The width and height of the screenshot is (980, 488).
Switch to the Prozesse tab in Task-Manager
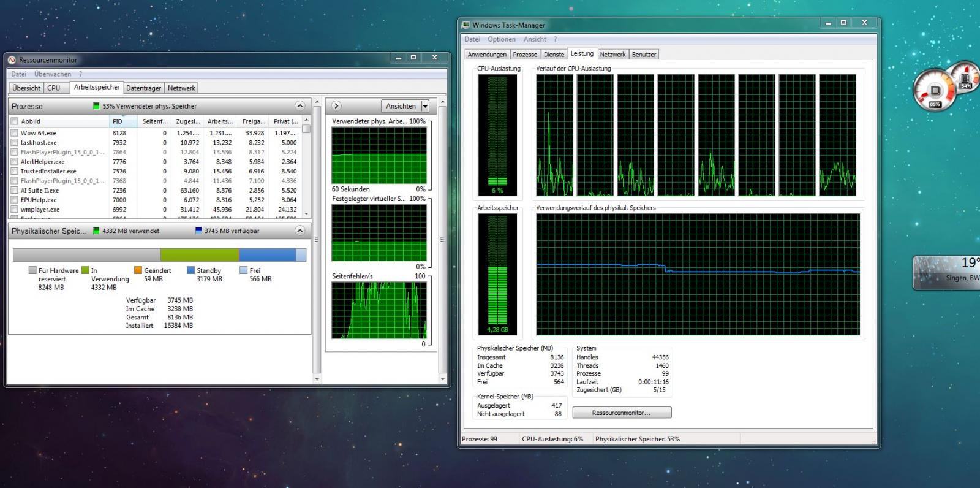(x=525, y=55)
